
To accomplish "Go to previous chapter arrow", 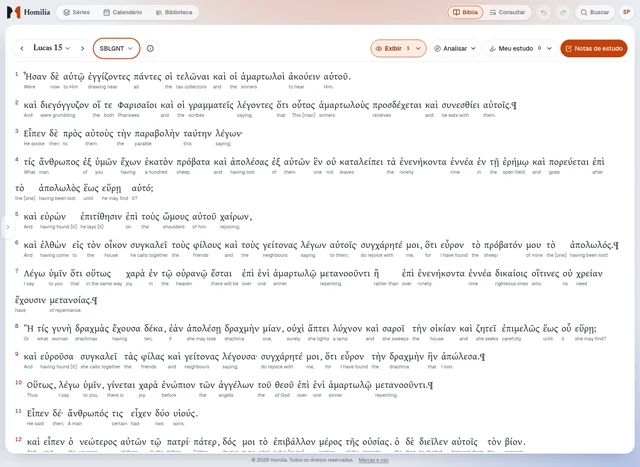I will coord(22,48).
